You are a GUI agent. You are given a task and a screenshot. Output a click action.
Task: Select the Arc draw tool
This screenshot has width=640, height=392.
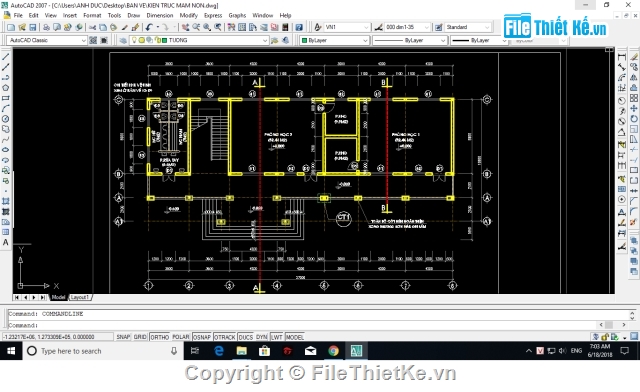pyautogui.click(x=6, y=108)
